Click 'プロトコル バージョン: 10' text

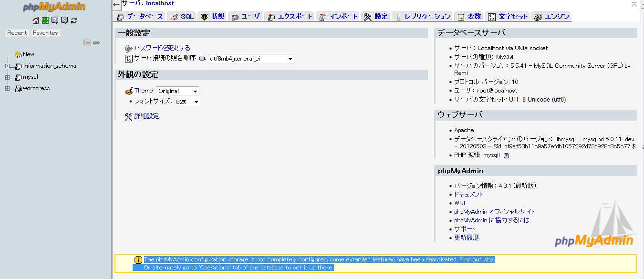(486, 82)
